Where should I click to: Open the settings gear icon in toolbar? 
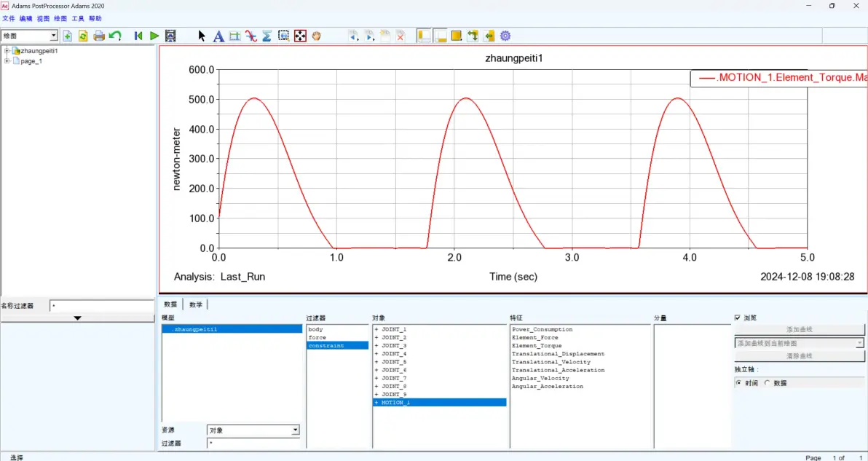pyautogui.click(x=505, y=36)
